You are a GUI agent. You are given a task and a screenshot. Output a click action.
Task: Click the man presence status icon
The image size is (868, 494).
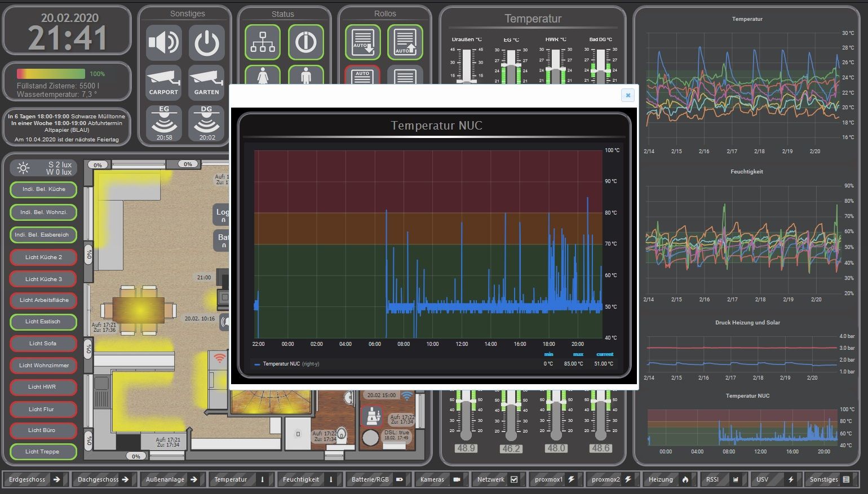click(x=306, y=75)
